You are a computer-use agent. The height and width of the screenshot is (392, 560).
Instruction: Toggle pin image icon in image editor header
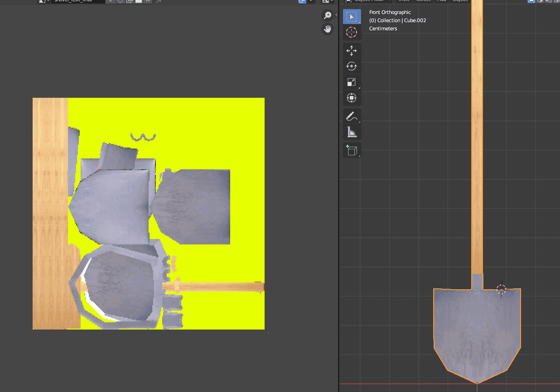(x=159, y=1)
